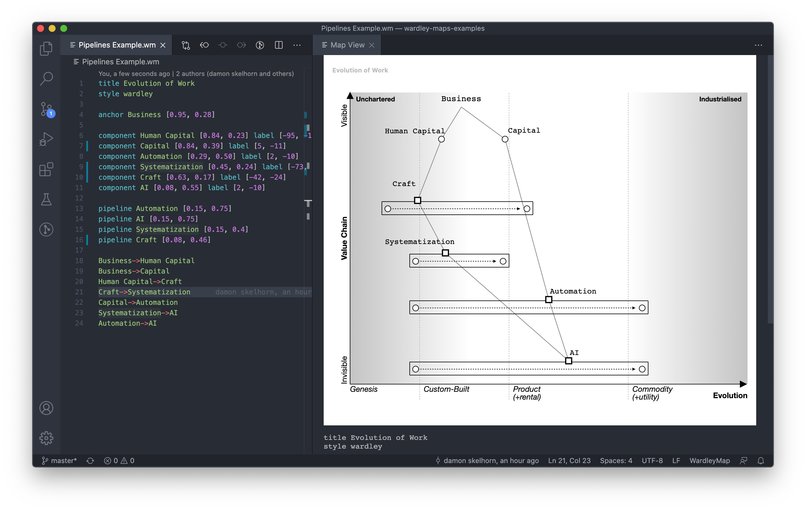Viewport: 806px width, 510px height.
Task: Close the Pipelines Example.wm tab
Action: [x=163, y=45]
